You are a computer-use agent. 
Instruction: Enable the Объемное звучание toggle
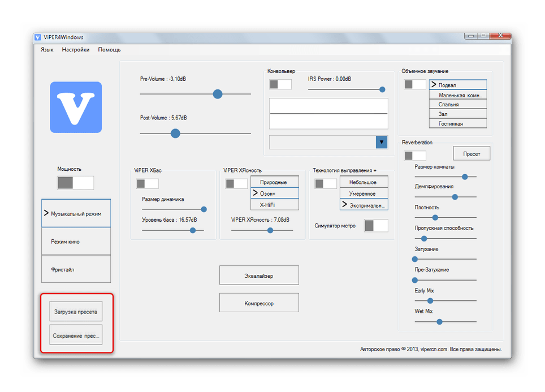point(415,84)
